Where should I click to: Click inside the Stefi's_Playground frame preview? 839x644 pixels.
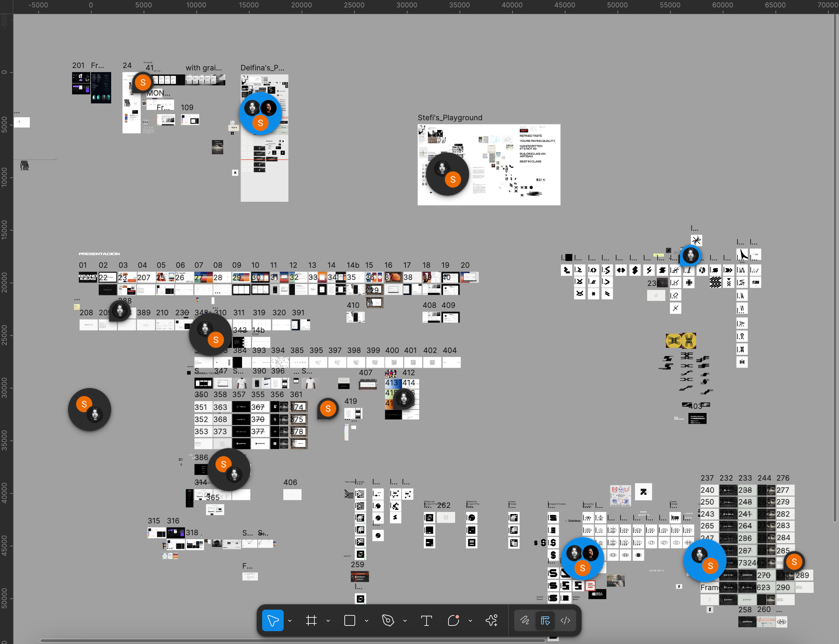coord(489,165)
